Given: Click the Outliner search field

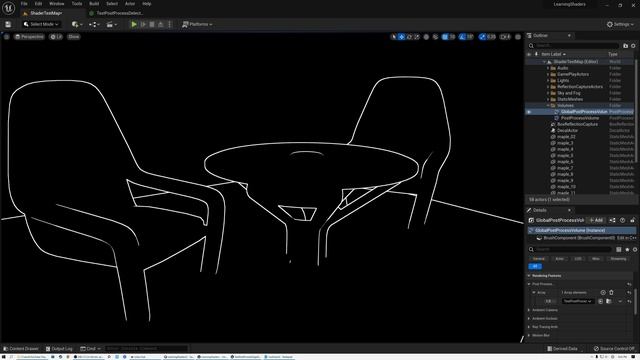Looking at the screenshot, I should [573, 46].
